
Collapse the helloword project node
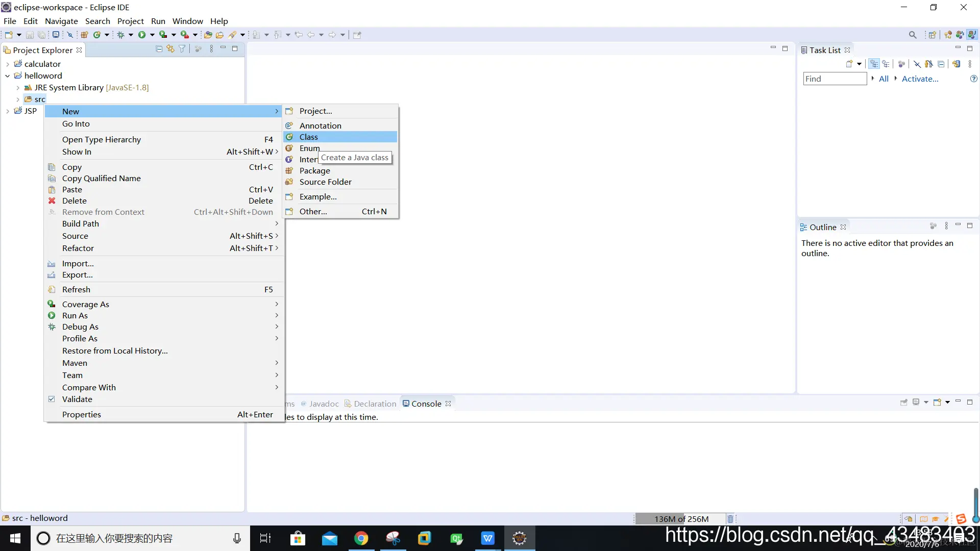tap(8, 76)
